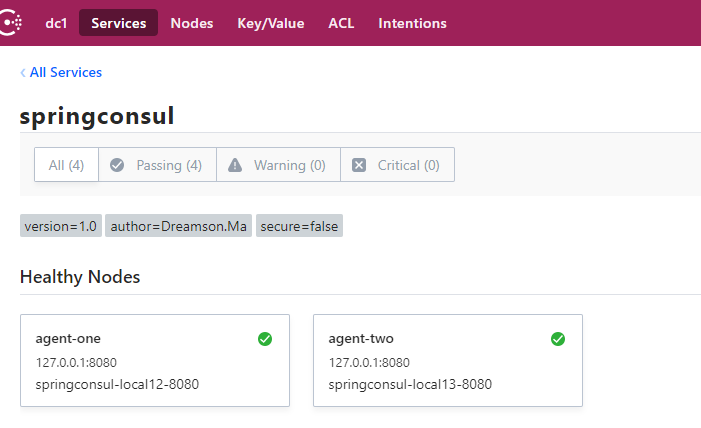The height and width of the screenshot is (428, 701).
Task: Click agent-two green health check icon
Action: point(558,339)
